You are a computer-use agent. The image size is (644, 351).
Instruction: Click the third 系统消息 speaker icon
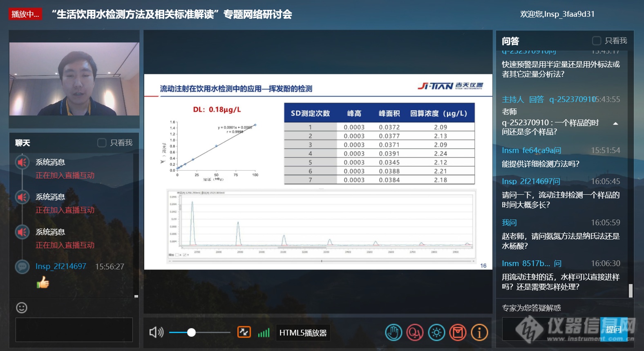pos(22,232)
